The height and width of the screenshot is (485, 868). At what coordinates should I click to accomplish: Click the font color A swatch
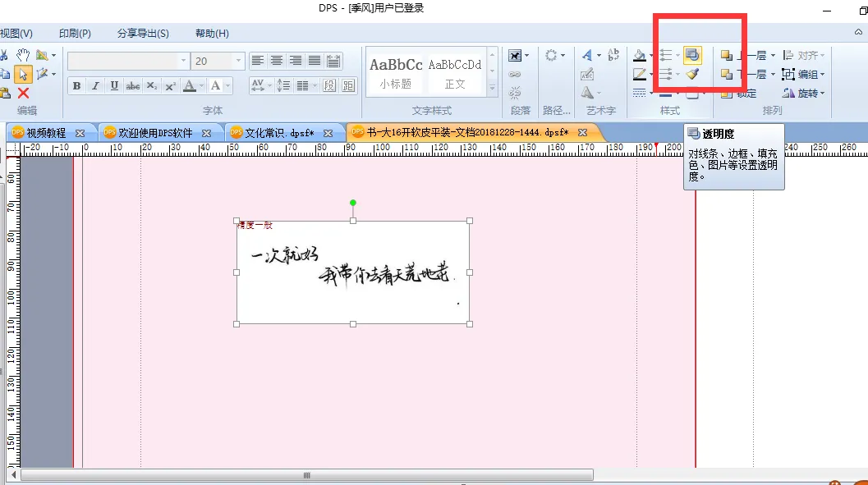tap(190, 85)
